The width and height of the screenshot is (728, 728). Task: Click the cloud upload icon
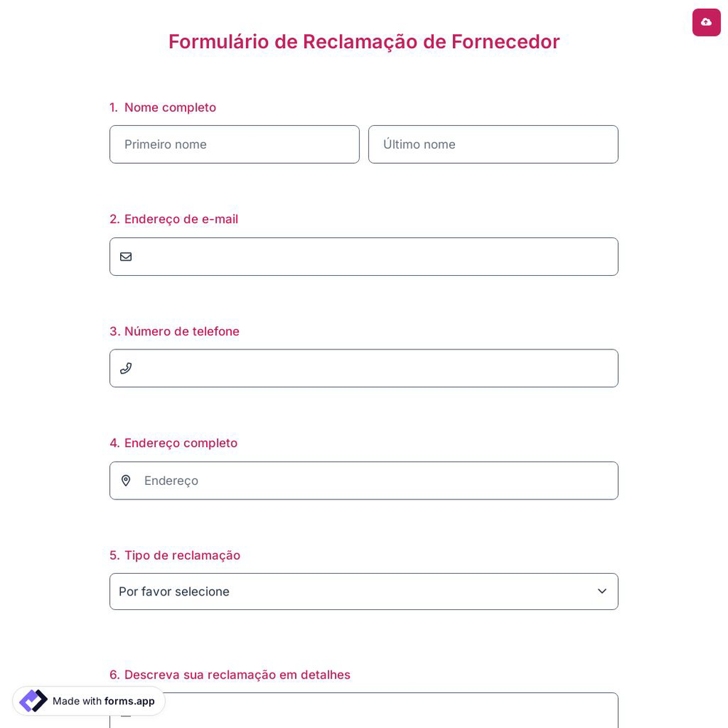tap(706, 22)
